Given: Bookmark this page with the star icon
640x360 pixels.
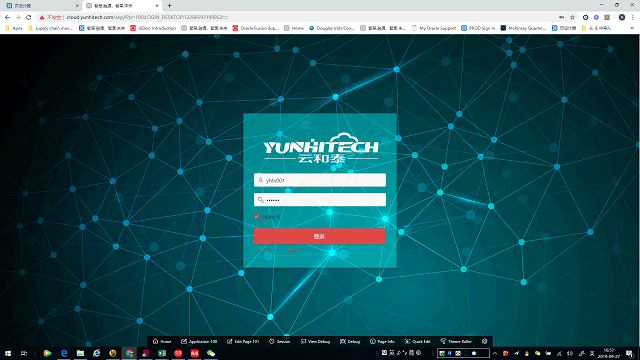Looking at the screenshot, I should pyautogui.click(x=572, y=17).
